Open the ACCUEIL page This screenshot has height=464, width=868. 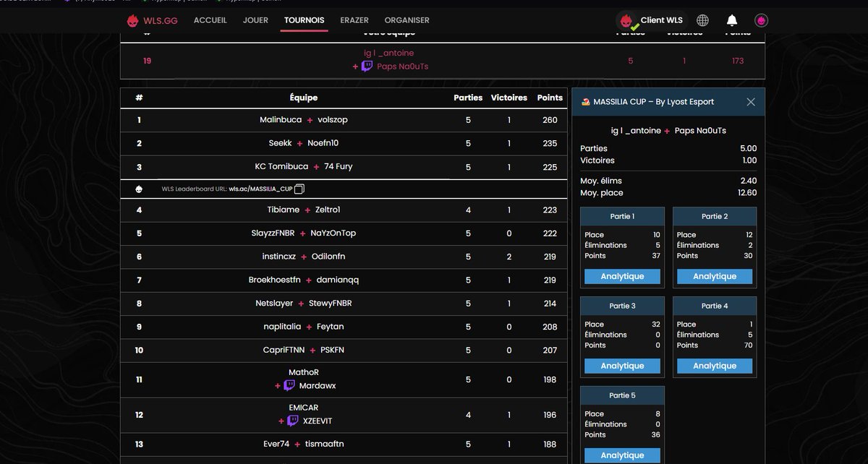[x=210, y=20]
